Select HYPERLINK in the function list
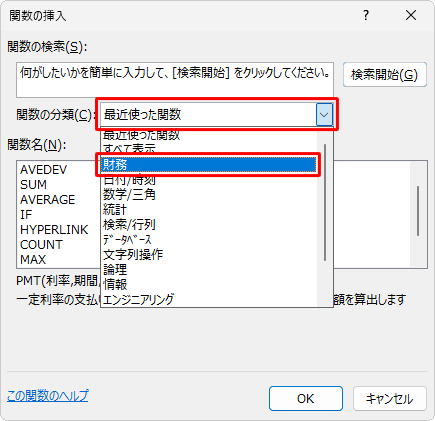This screenshot has height=421, width=435. click(x=54, y=230)
